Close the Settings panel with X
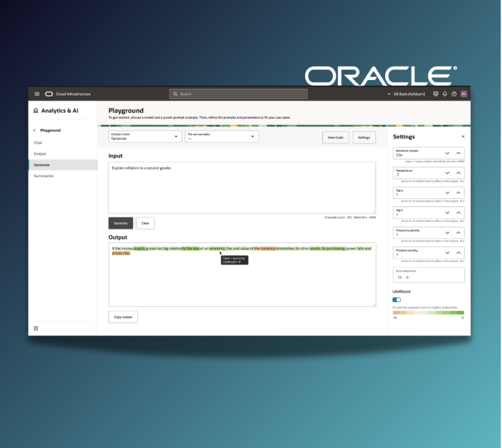The height and width of the screenshot is (448, 502). pyautogui.click(x=463, y=136)
